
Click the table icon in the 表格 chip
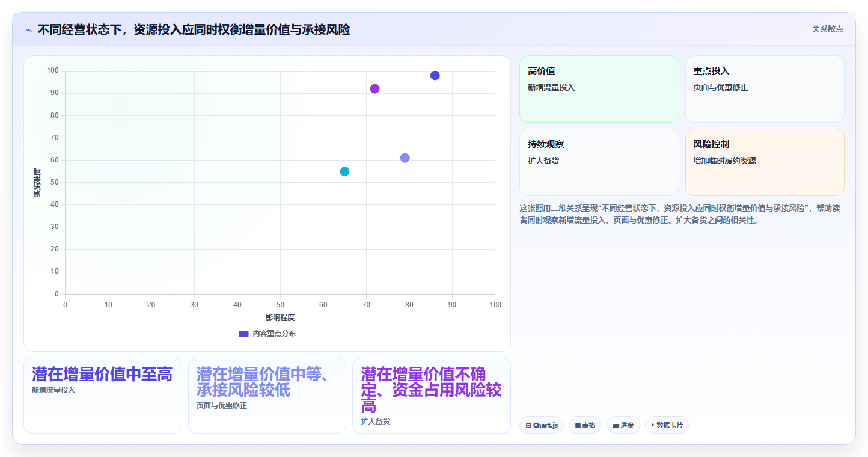[x=578, y=425]
